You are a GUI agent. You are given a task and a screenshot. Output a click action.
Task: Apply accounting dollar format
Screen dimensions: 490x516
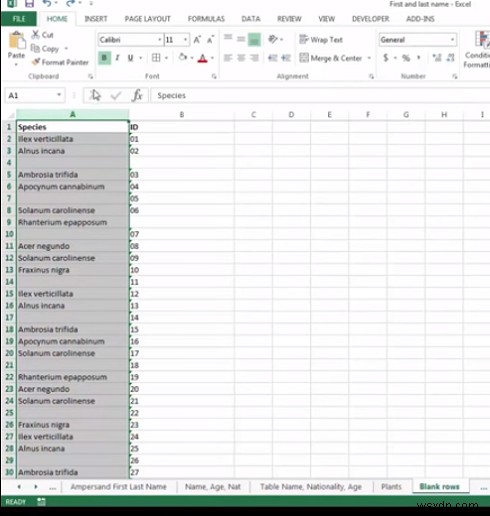[x=386, y=58]
